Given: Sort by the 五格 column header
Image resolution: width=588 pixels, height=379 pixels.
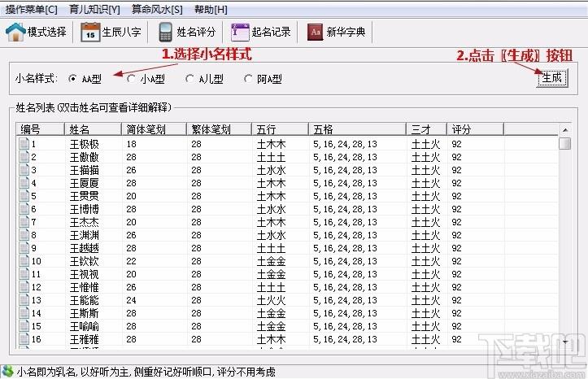Looking at the screenshot, I should 357,129.
